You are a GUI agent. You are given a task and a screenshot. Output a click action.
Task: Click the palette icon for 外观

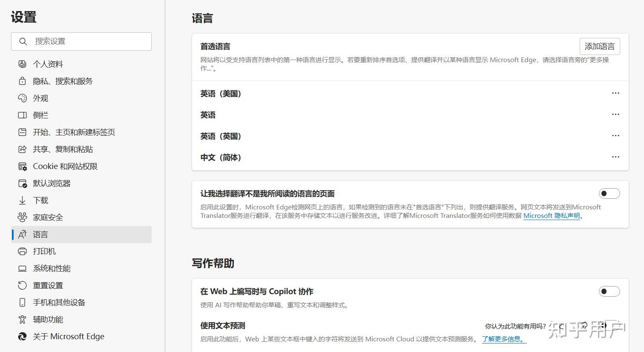[x=22, y=98]
